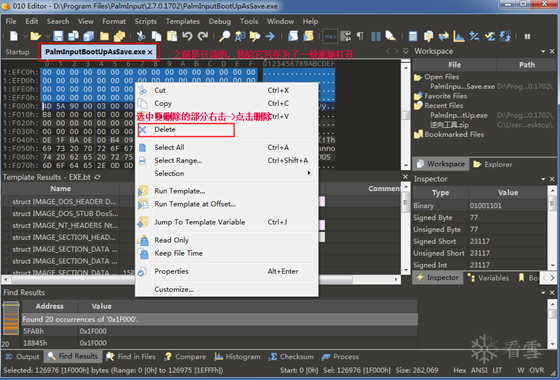This screenshot has height=380, width=560.
Task: Click the Paste clipboard toolbar icon
Action: coord(172,36)
